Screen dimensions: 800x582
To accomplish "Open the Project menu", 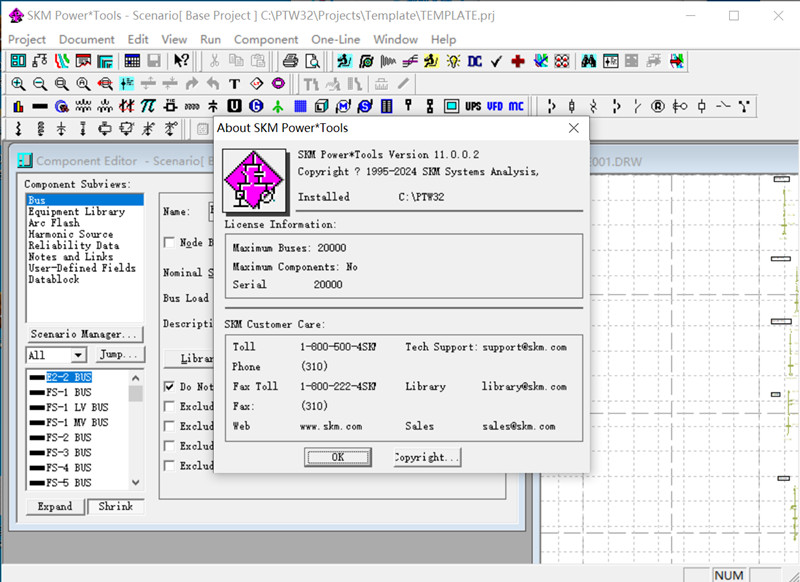I will [27, 39].
